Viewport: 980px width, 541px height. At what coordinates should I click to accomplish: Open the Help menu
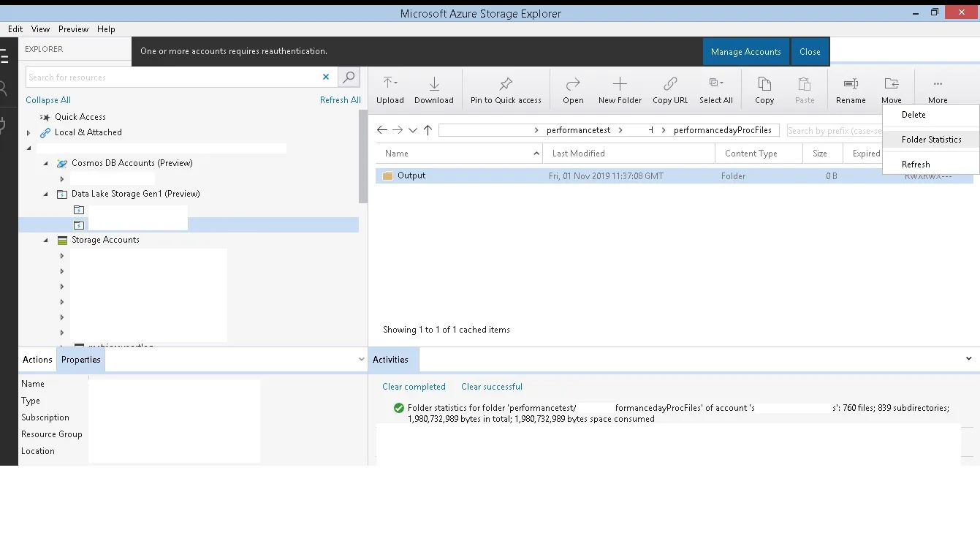tap(106, 29)
